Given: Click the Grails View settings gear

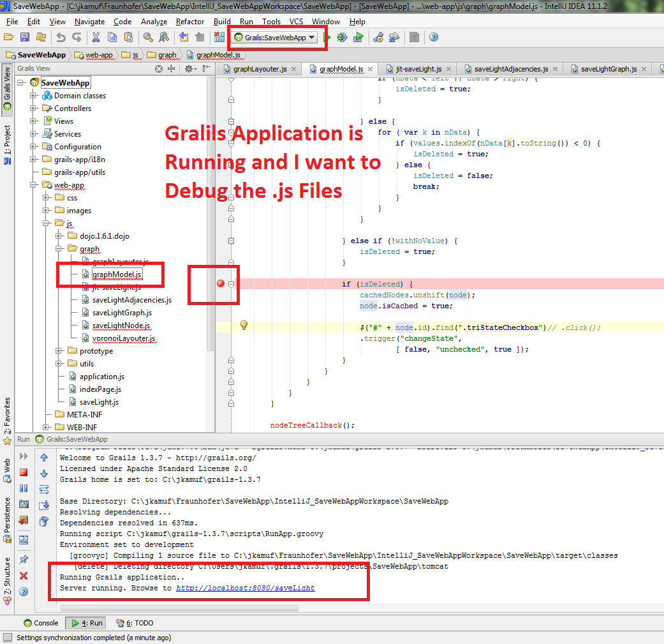Looking at the screenshot, I should coord(189,69).
